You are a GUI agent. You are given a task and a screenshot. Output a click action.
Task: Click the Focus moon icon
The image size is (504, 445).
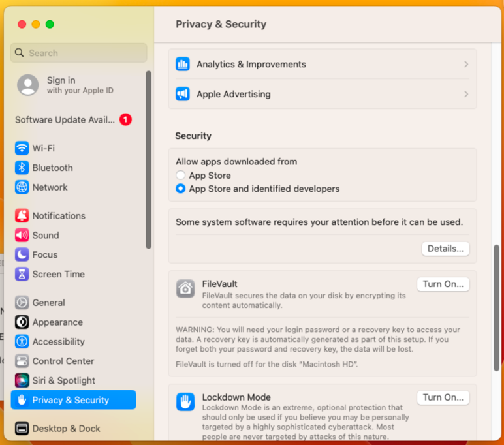(22, 255)
